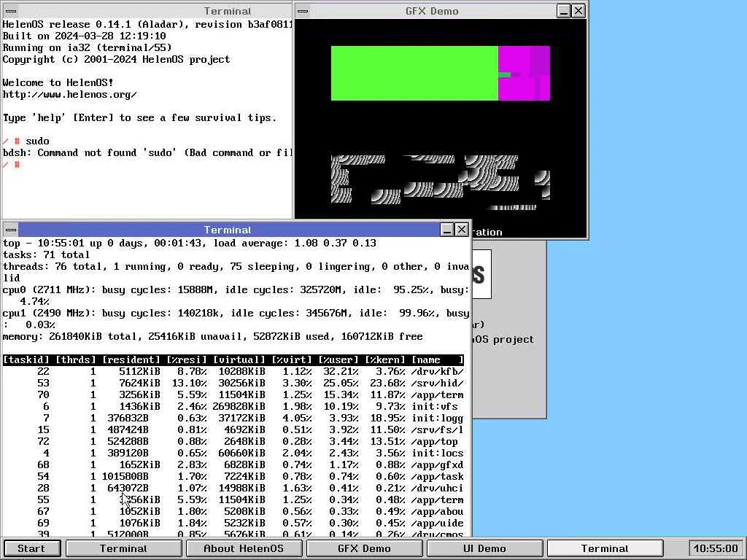
Task: Click the 'Welcome to HelenOS!' line
Action: click(x=58, y=82)
